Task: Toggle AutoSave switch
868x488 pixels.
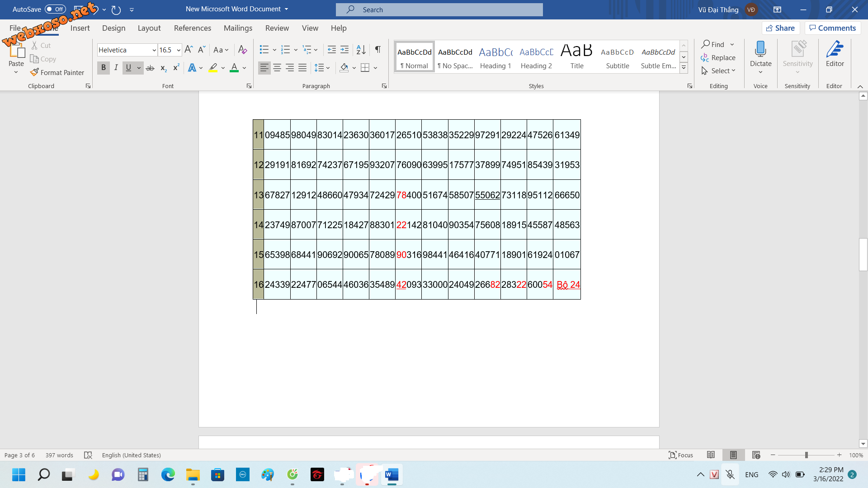Action: [x=55, y=9]
